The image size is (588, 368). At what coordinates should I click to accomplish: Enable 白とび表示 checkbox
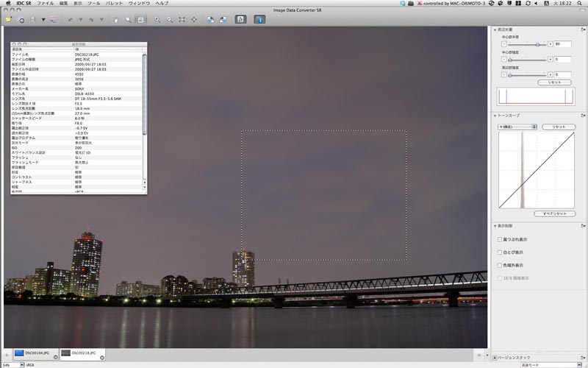coord(500,252)
